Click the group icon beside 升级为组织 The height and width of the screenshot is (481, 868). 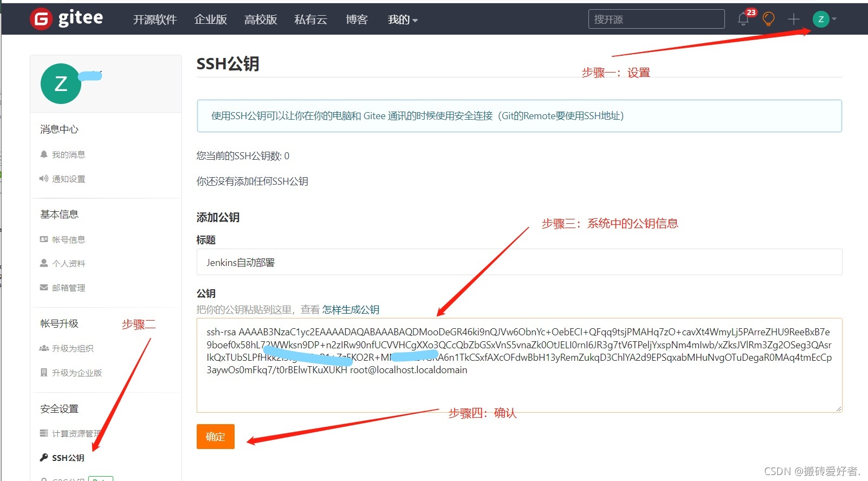point(44,348)
